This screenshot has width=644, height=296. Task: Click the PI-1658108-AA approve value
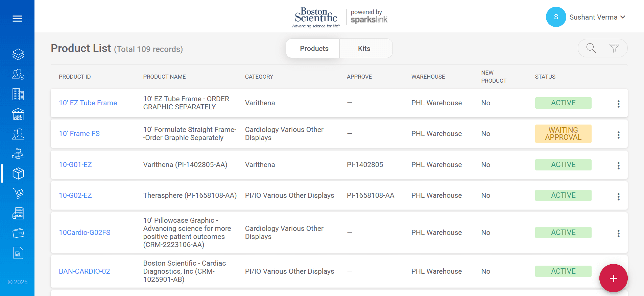click(x=371, y=195)
